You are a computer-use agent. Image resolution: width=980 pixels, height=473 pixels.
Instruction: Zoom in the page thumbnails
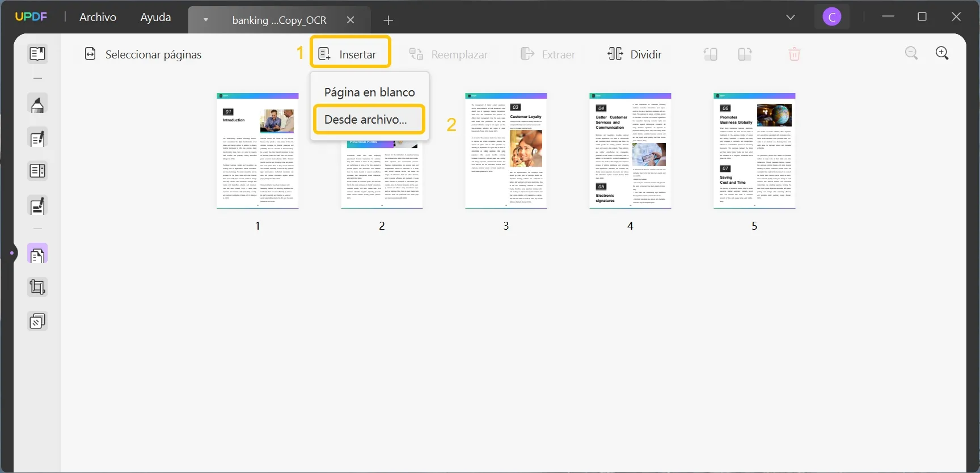[942, 53]
